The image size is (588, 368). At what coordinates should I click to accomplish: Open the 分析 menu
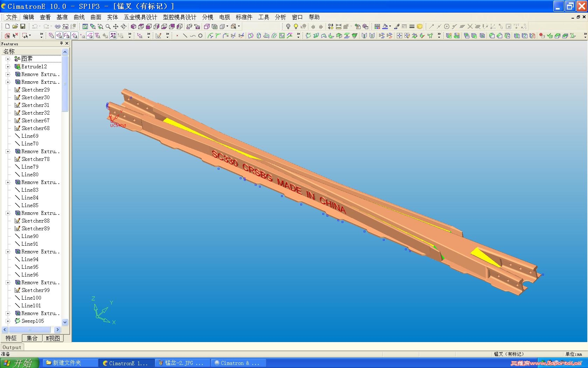coord(280,17)
